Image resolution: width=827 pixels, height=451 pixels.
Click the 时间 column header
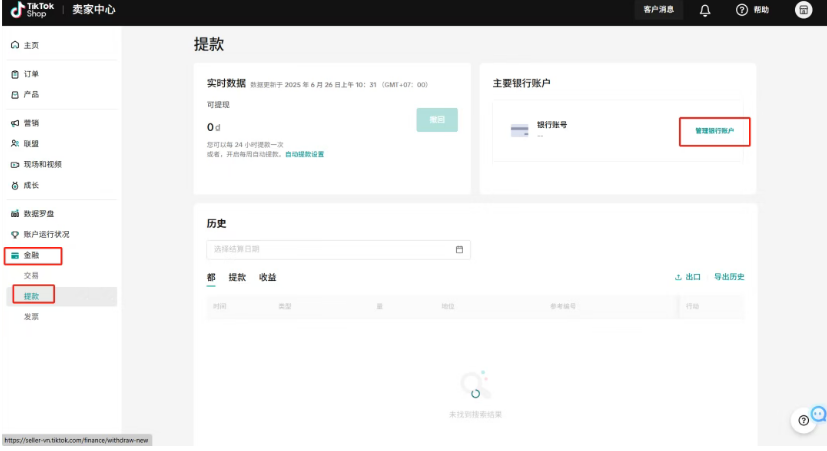click(x=220, y=306)
